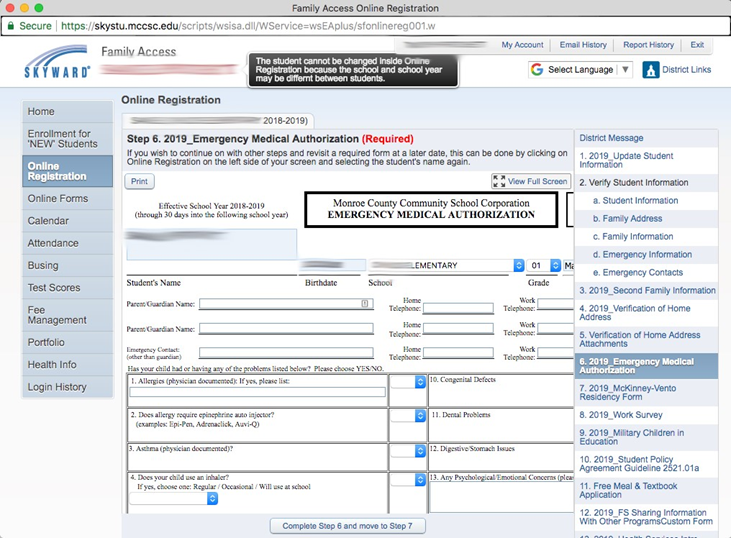The width and height of the screenshot is (731, 538).
Task: Click the icon inside first Parent/Guardian Name field
Action: (365, 303)
